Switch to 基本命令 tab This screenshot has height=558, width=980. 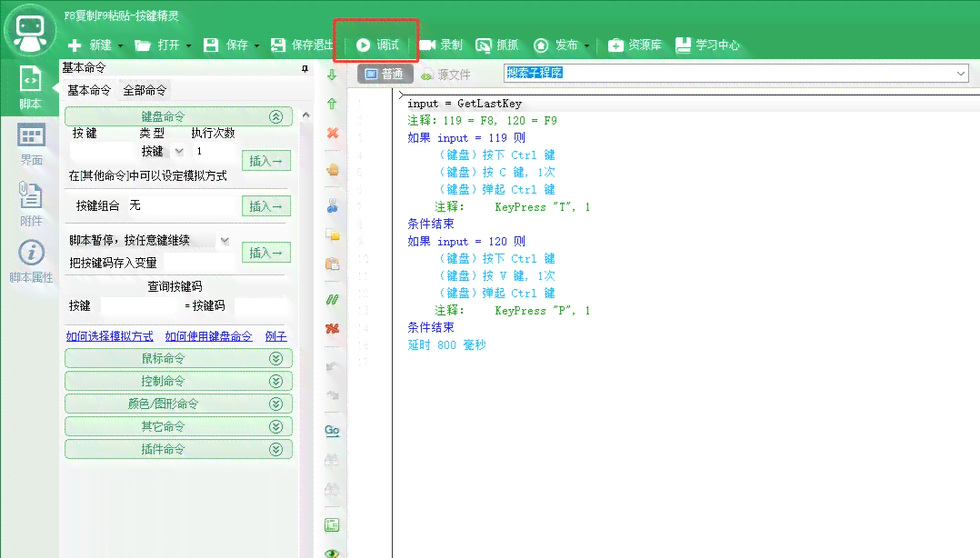point(89,91)
